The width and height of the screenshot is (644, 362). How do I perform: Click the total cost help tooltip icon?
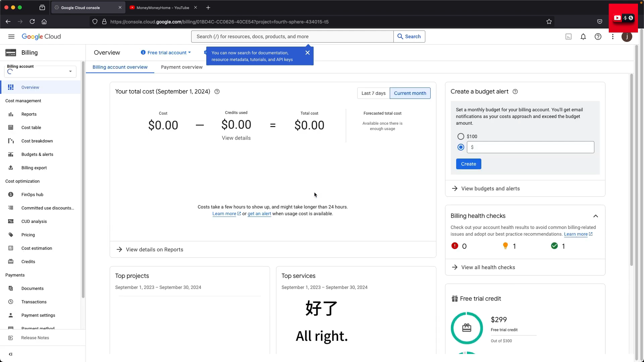(x=217, y=92)
